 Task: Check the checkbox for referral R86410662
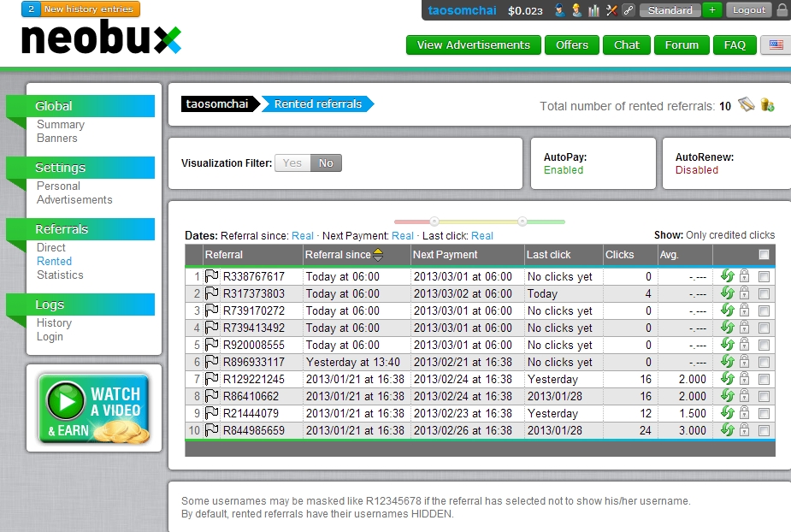(x=764, y=396)
